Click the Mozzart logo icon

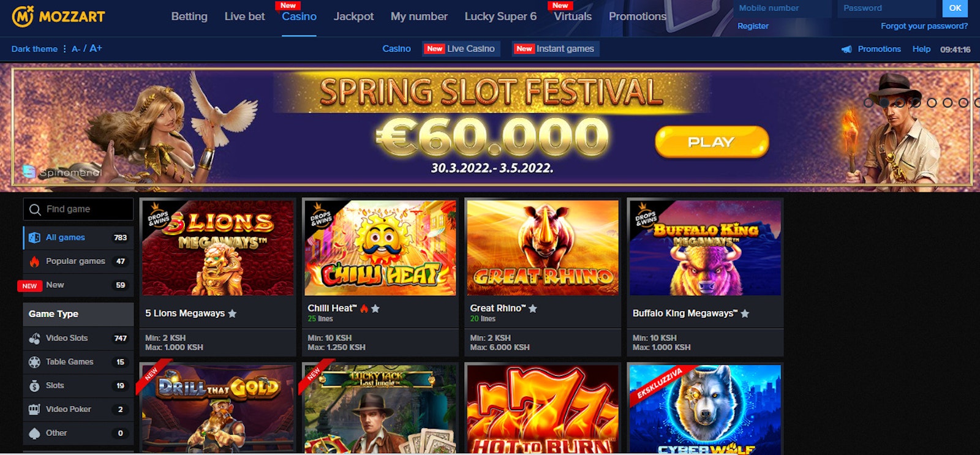point(23,17)
